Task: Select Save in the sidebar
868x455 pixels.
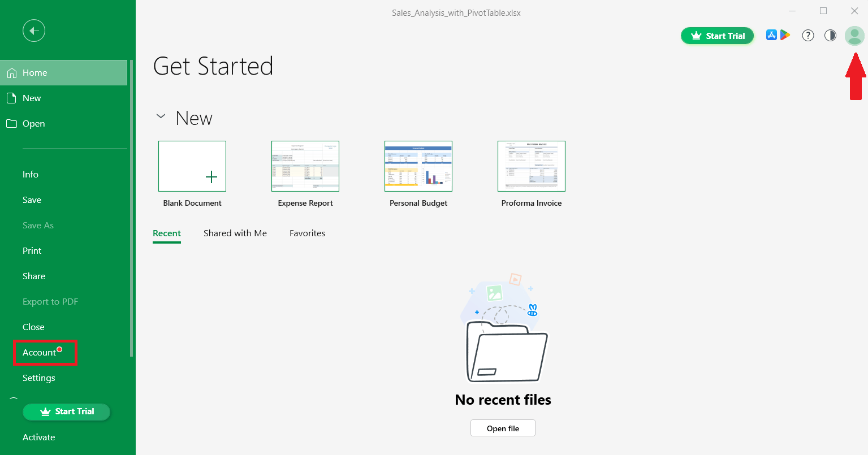Action: pos(32,200)
